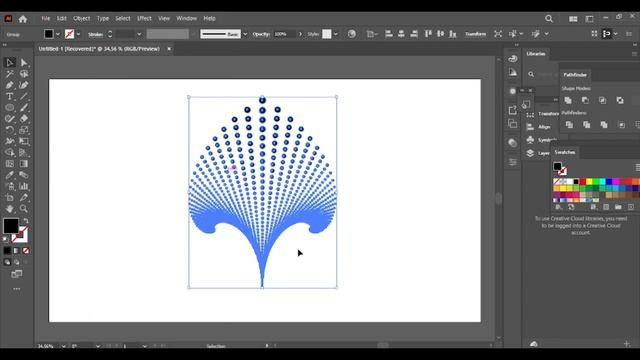Set paint mode to Color
The image size is (640, 360).
coord(7,250)
